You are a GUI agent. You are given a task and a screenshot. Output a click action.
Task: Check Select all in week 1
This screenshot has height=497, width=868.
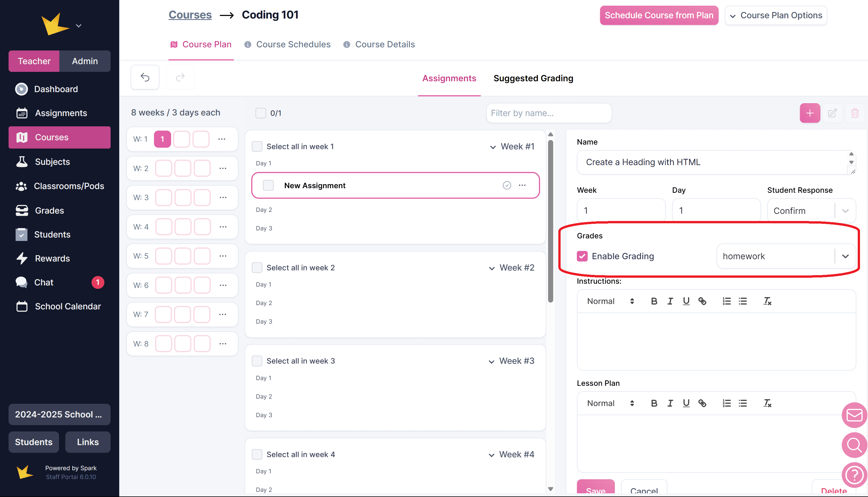tap(257, 147)
